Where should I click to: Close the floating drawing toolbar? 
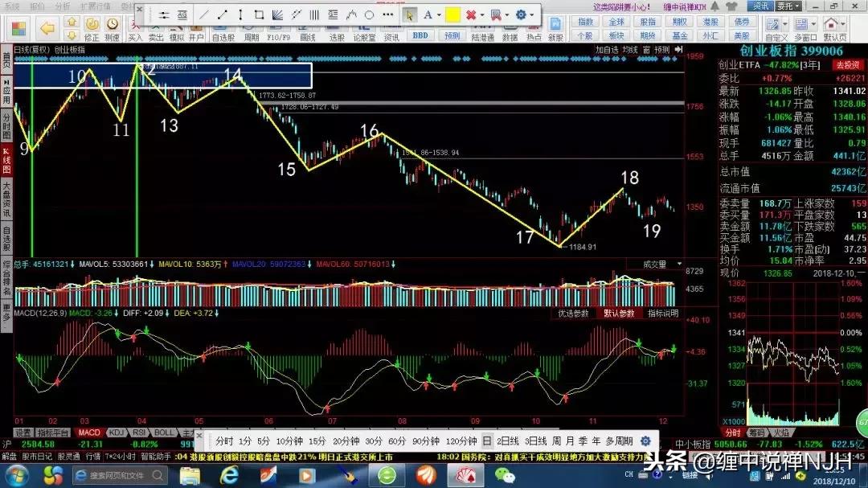140,8
